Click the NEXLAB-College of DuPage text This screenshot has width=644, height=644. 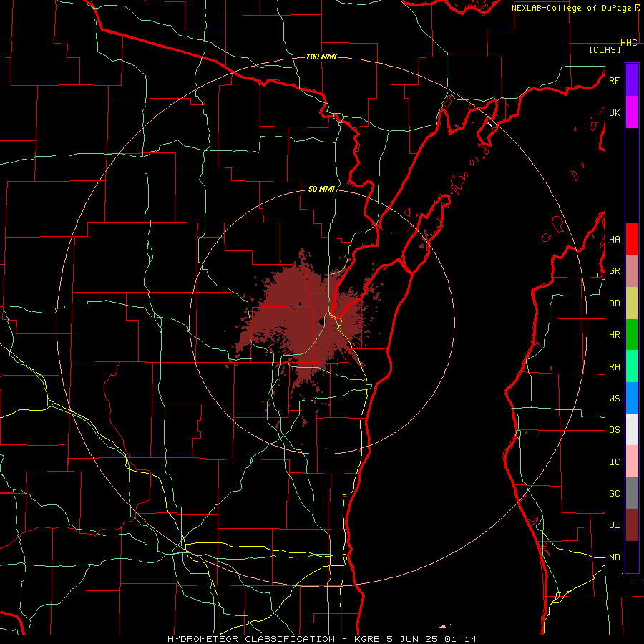(572, 8)
